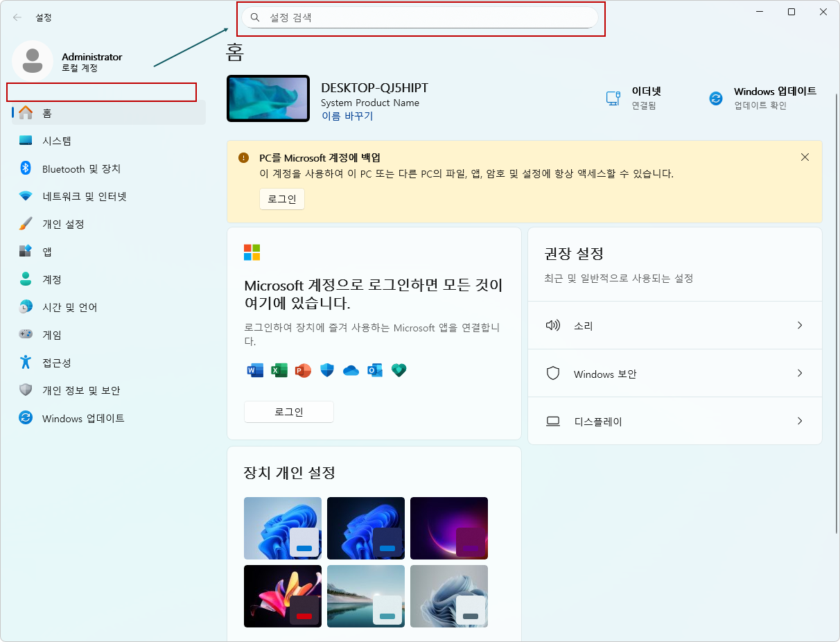Click the warning icon in backup banner
Screen dimensions: 840x642
coord(243,157)
